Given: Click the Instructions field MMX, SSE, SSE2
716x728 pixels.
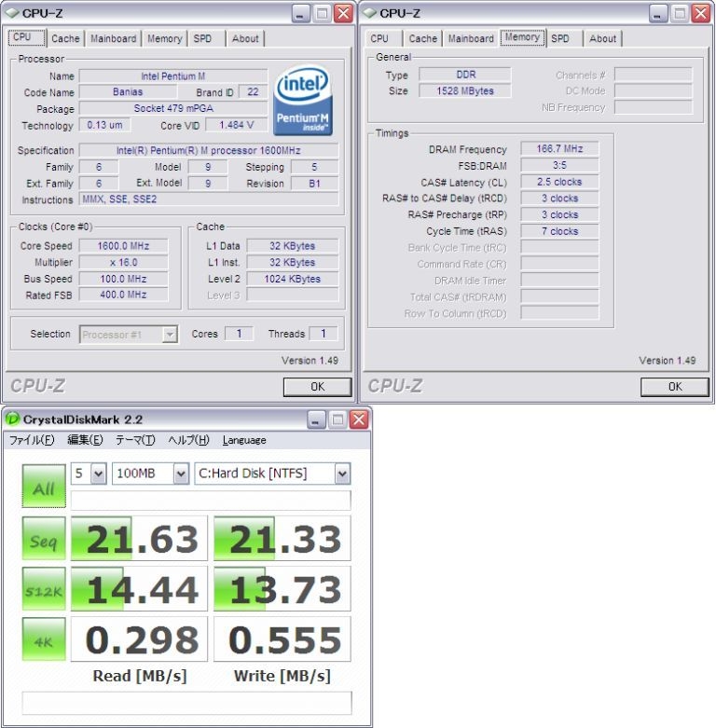Looking at the screenshot, I should [209, 199].
